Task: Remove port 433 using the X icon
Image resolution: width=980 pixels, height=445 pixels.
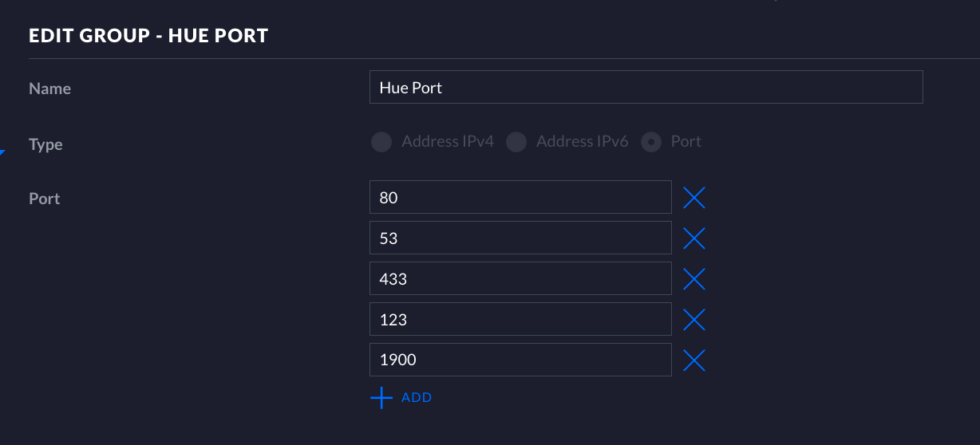Action: (694, 279)
